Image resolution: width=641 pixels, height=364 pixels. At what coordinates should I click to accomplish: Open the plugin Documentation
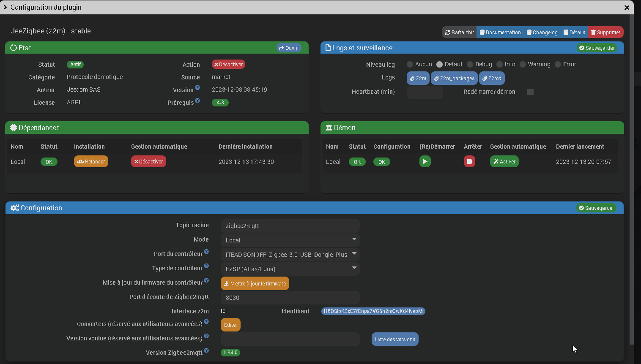point(500,32)
